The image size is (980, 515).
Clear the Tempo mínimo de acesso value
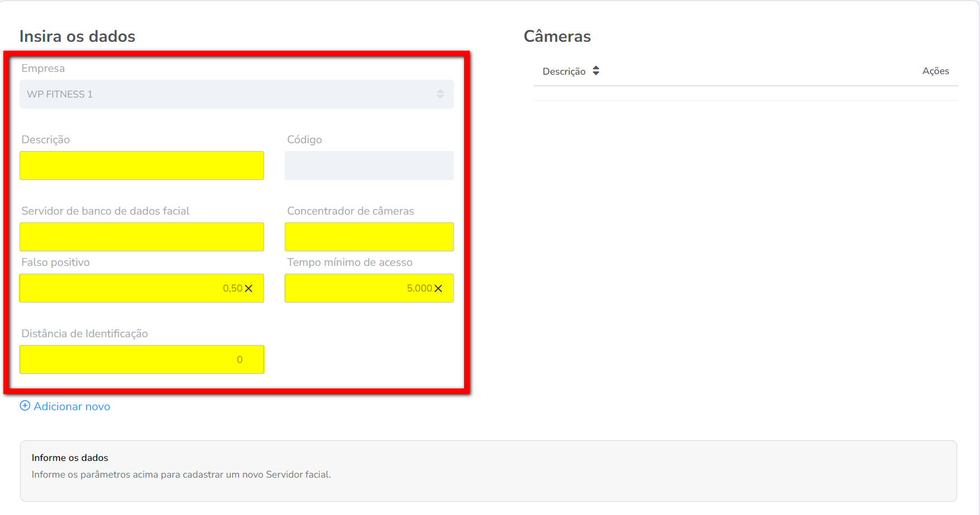click(438, 288)
